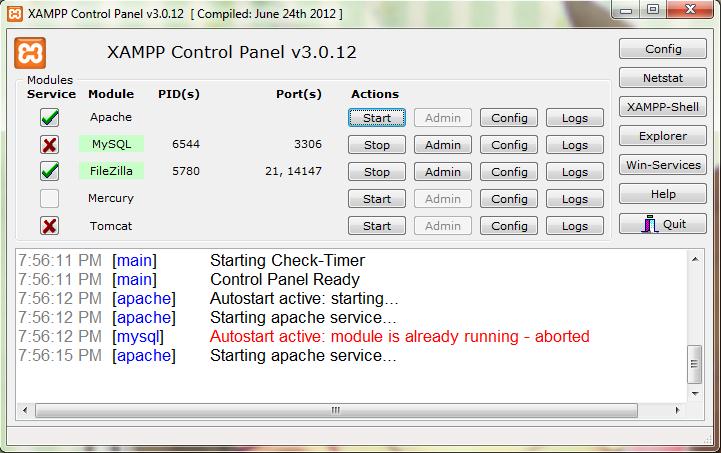Click the log horizontal scrollbar thumb
Viewport: 721px width, 453px height.
pyautogui.click(x=336, y=410)
